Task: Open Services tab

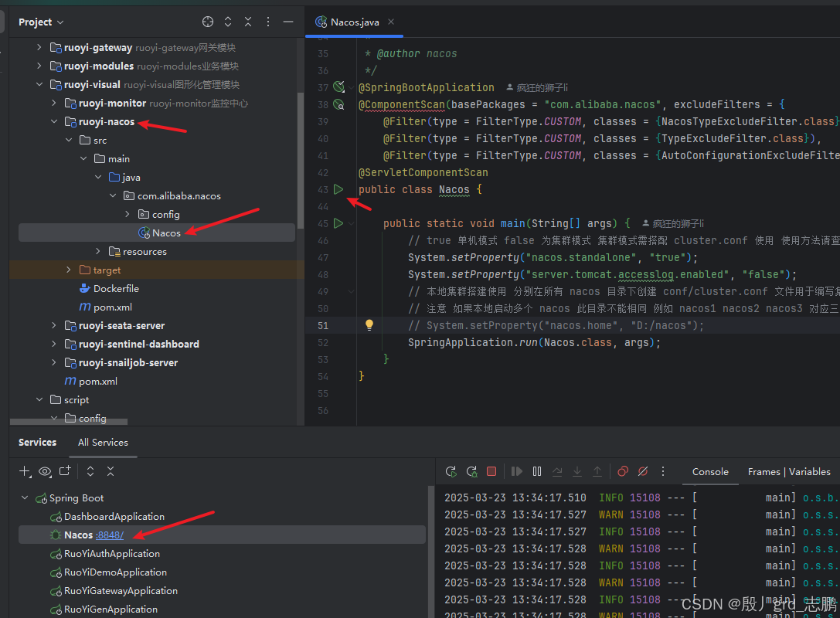Action: coord(38,443)
